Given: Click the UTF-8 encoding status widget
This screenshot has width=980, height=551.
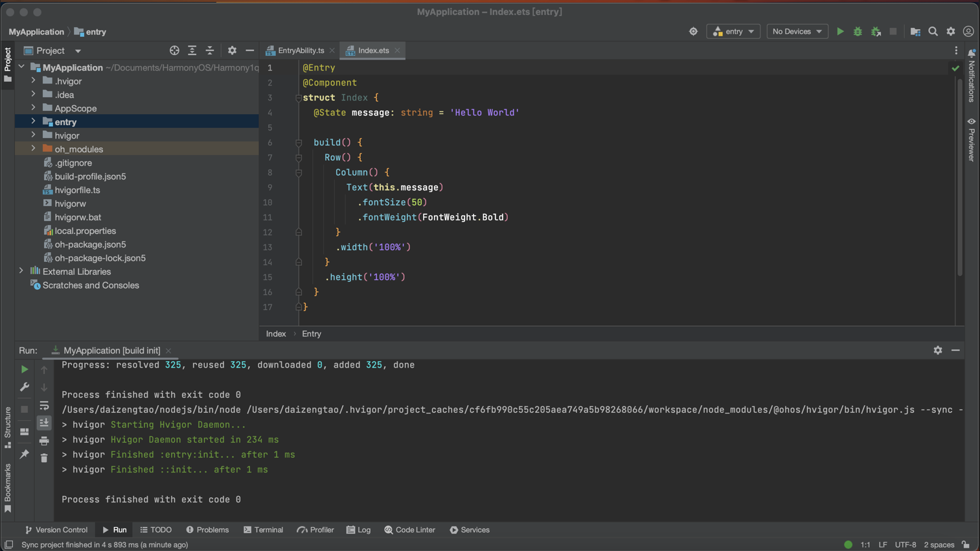Looking at the screenshot, I should coord(905,545).
